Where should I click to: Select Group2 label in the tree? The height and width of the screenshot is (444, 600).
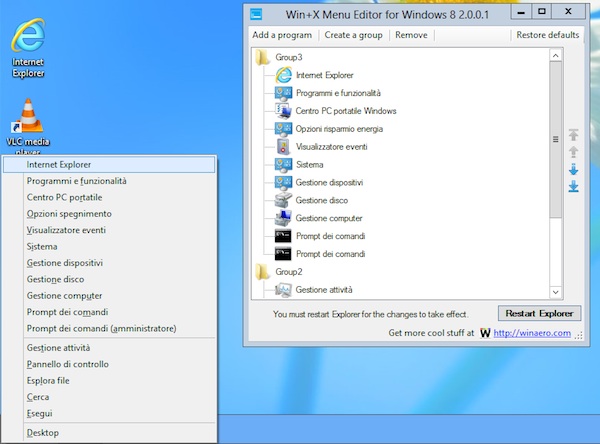pyautogui.click(x=289, y=272)
